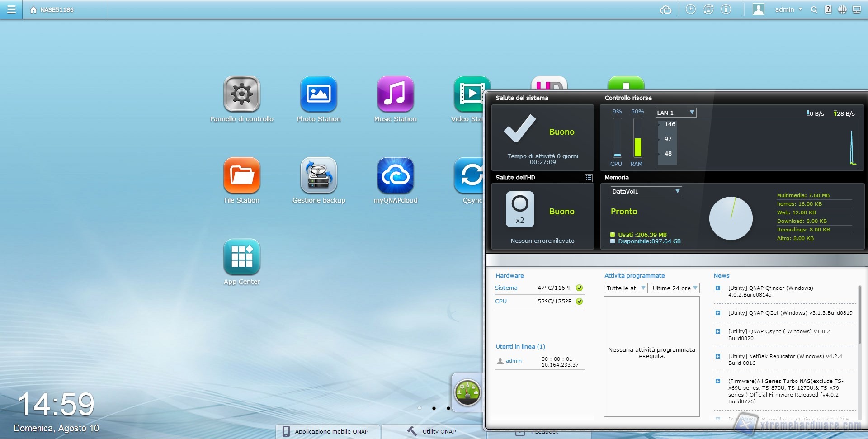Click the dashboard gauge icon
868x439 pixels.
(x=467, y=392)
